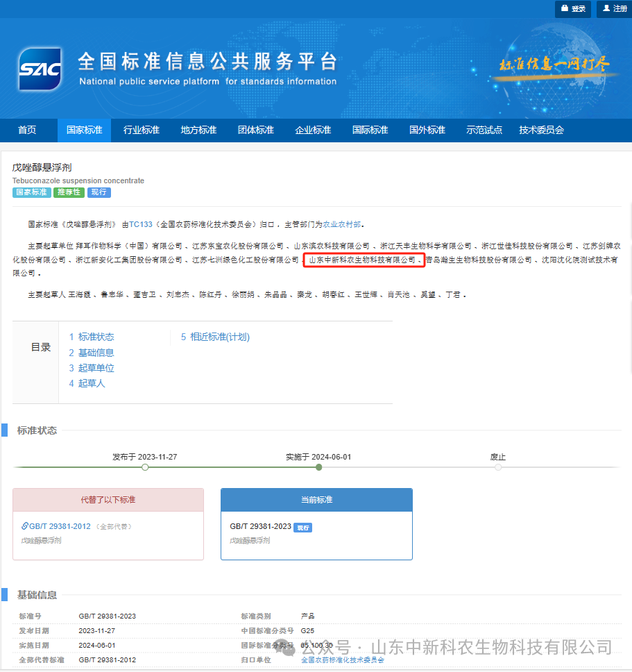
Task: Click the chain link icon before GB/T 29381-2012
Action: (x=25, y=526)
